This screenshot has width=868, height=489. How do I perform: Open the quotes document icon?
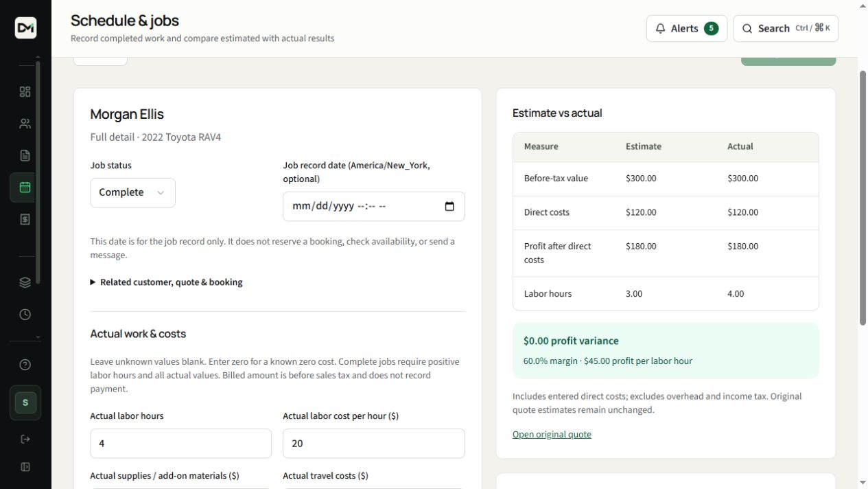[x=25, y=155]
